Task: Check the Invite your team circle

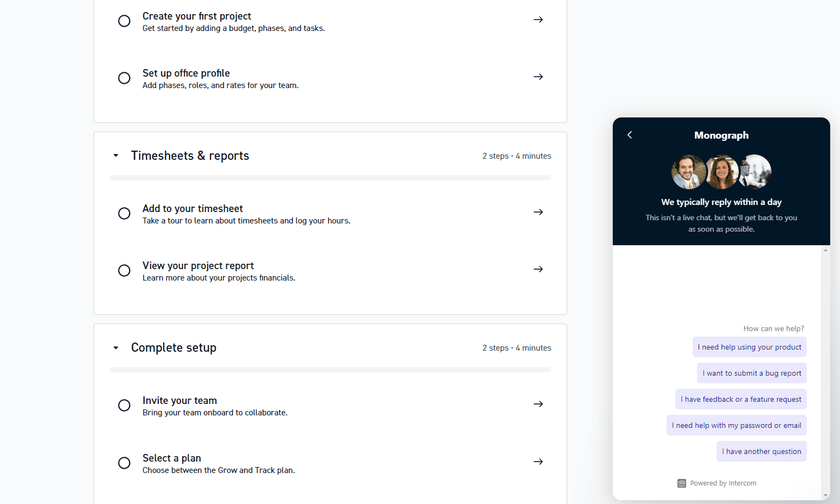Action: pos(124,406)
